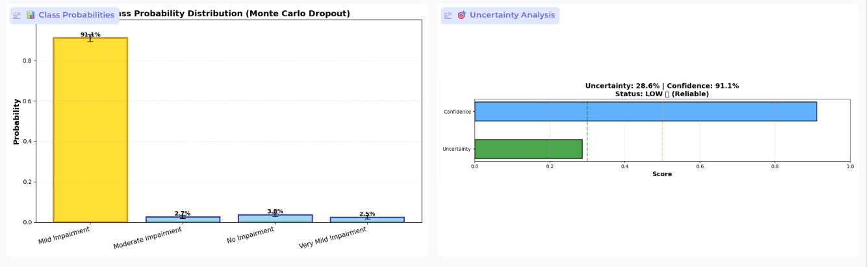Click the Score axis label
868x267 pixels.
click(x=662, y=174)
